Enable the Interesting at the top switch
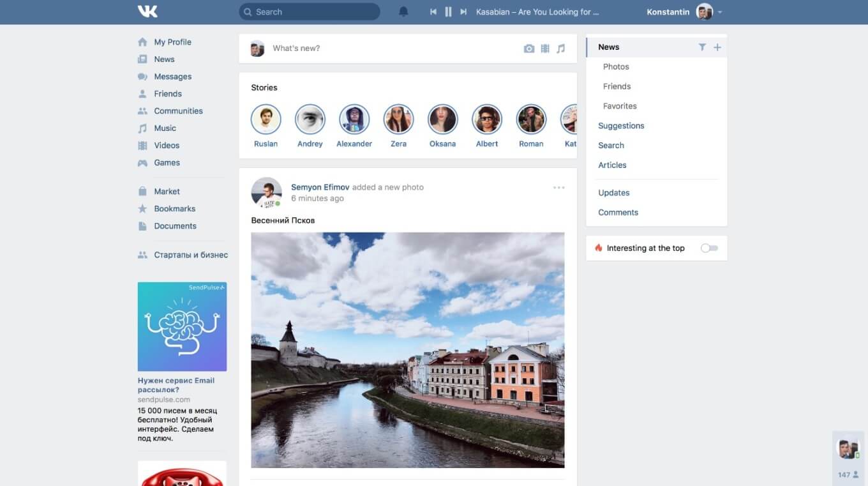This screenshot has height=486, width=868. click(x=709, y=248)
